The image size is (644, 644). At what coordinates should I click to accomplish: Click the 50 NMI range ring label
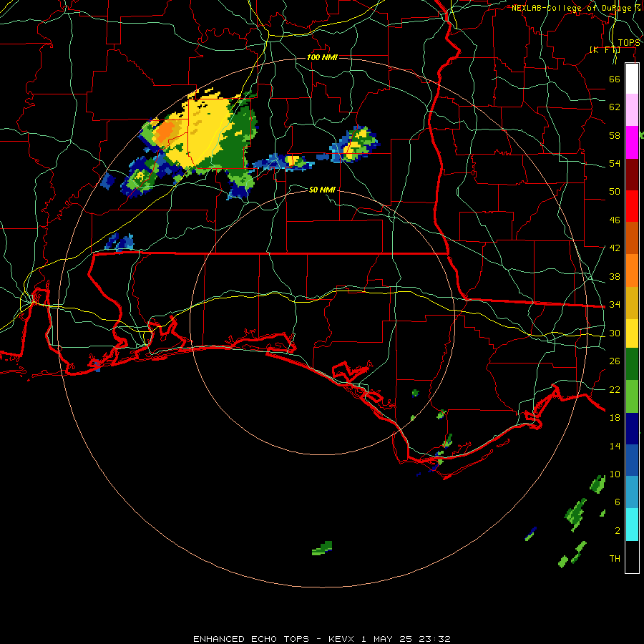(x=322, y=190)
